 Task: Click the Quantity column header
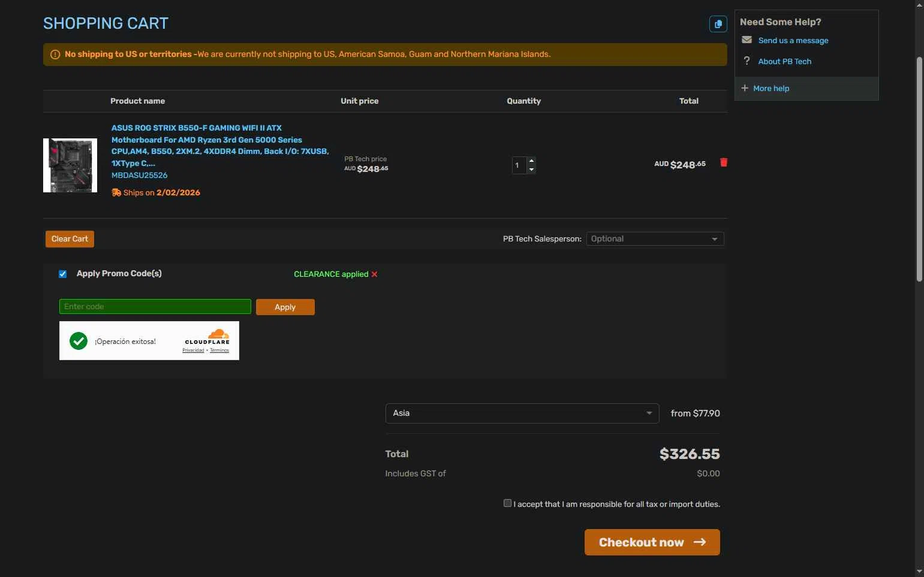(x=524, y=101)
